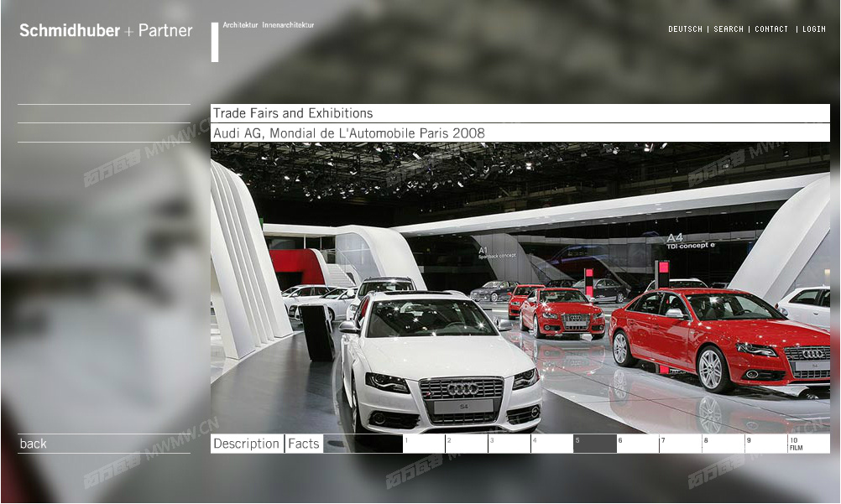Show image number 4
This screenshot has width=841, height=504.
coord(552,444)
